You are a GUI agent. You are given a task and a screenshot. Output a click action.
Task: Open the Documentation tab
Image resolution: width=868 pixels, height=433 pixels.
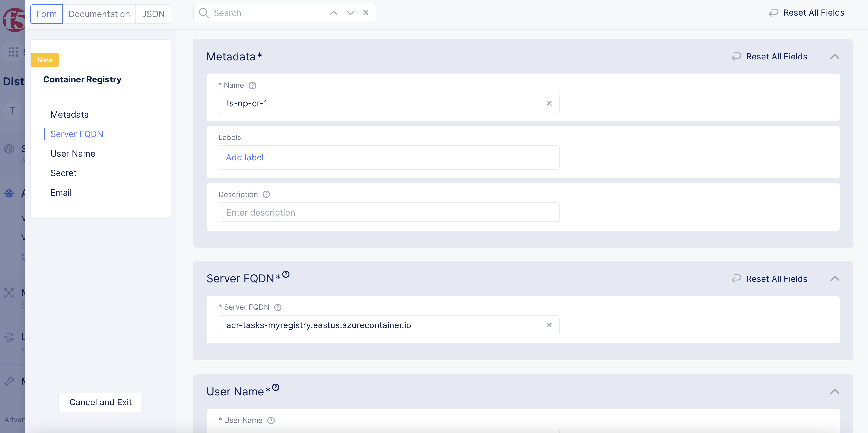(x=99, y=14)
